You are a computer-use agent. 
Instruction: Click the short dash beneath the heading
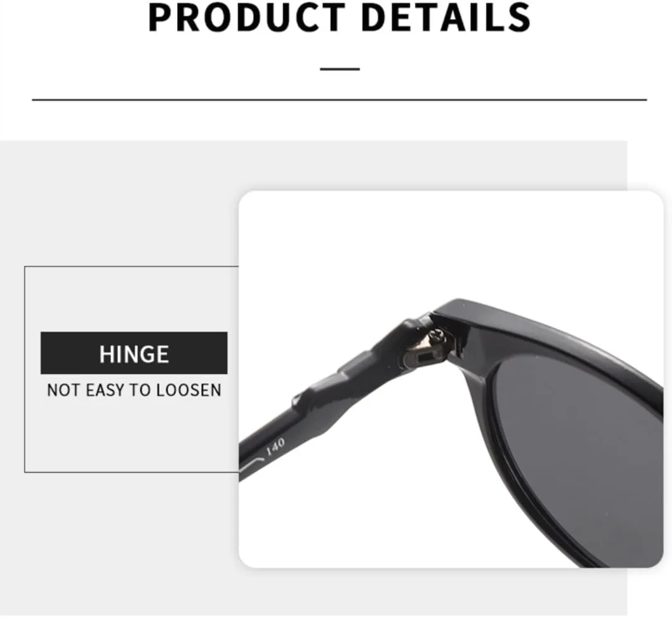pos(340,68)
